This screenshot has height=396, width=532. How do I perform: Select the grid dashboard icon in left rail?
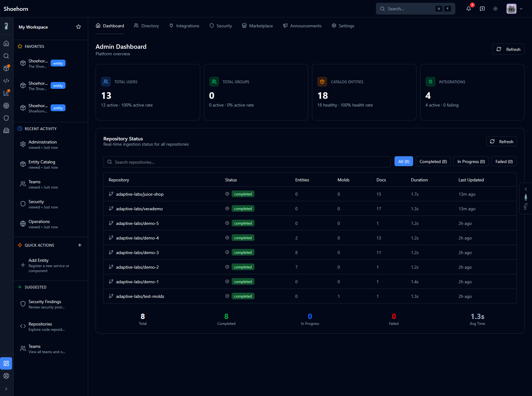(x=6, y=363)
